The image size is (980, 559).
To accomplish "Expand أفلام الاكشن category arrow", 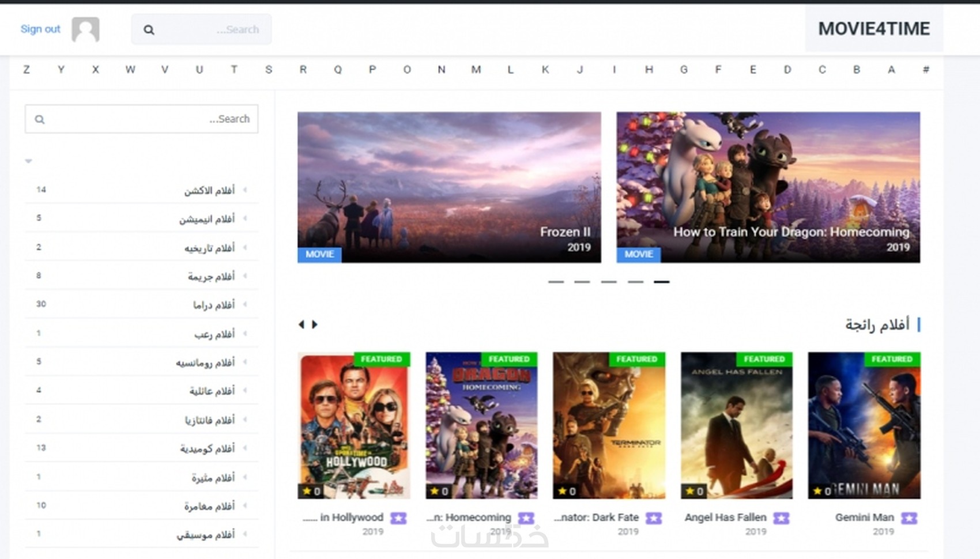I will (x=245, y=190).
